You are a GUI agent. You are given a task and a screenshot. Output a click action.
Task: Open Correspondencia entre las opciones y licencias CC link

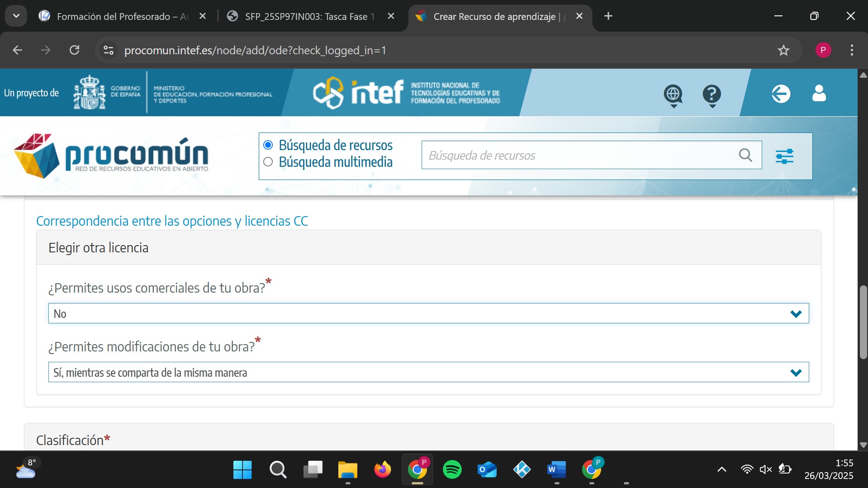pyautogui.click(x=172, y=221)
